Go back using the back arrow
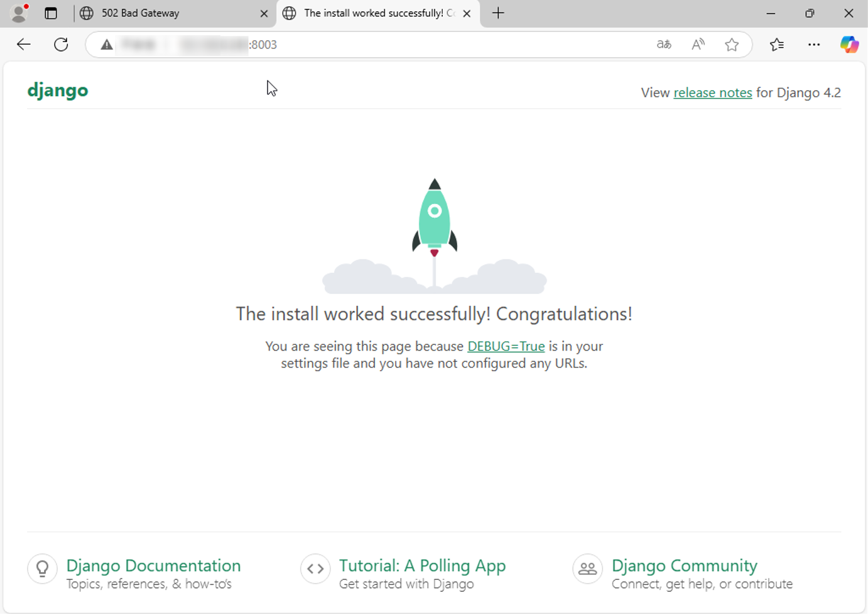This screenshot has width=868, height=615. (24, 45)
